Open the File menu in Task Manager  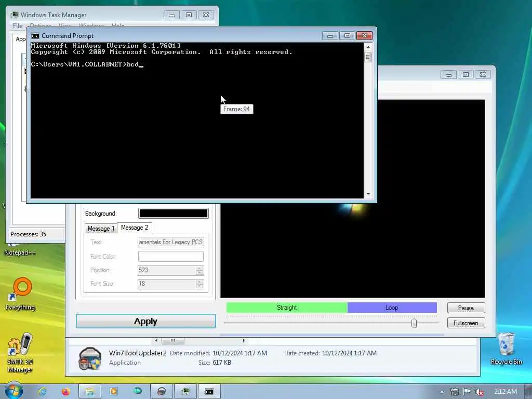[17, 26]
